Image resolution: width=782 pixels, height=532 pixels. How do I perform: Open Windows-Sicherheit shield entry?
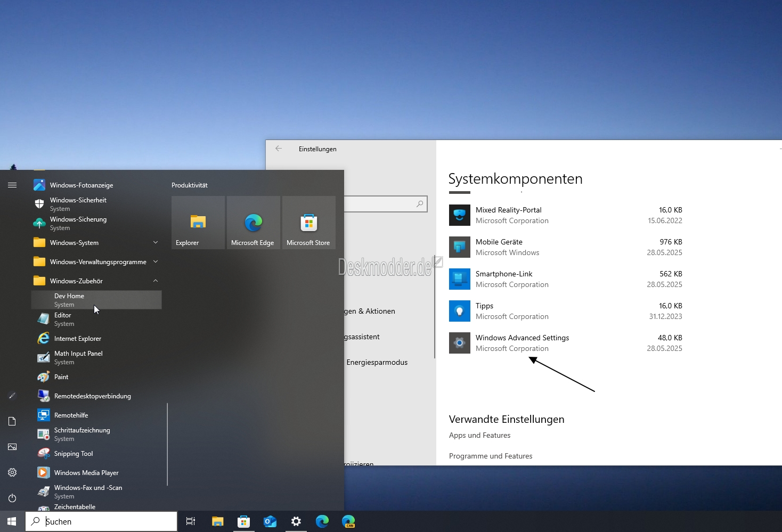(x=96, y=204)
